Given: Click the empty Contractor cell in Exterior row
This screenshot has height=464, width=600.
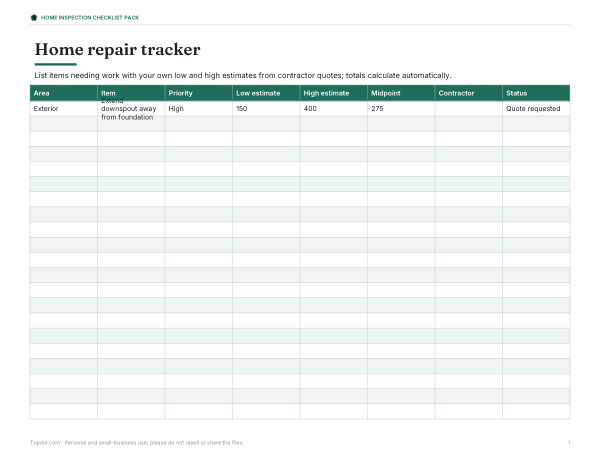Looking at the screenshot, I should [x=469, y=109].
